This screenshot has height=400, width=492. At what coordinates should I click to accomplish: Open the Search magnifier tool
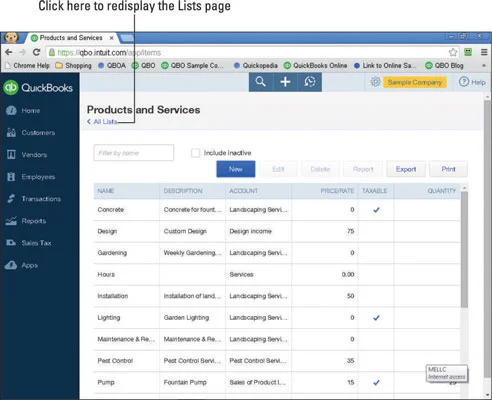click(x=261, y=82)
